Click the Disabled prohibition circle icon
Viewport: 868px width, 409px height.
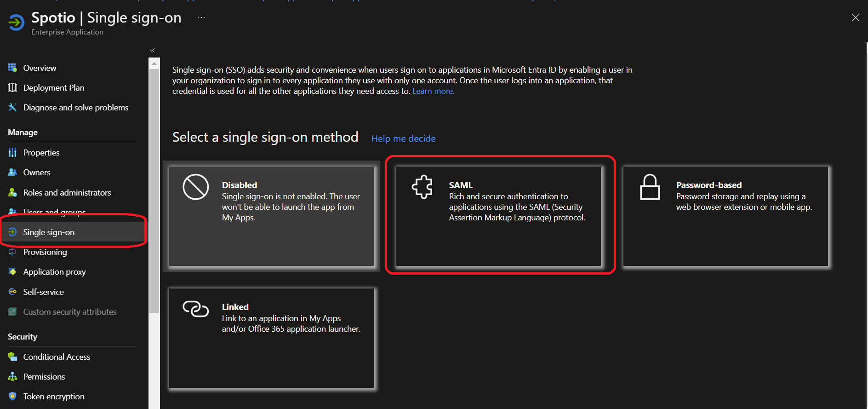point(196,187)
